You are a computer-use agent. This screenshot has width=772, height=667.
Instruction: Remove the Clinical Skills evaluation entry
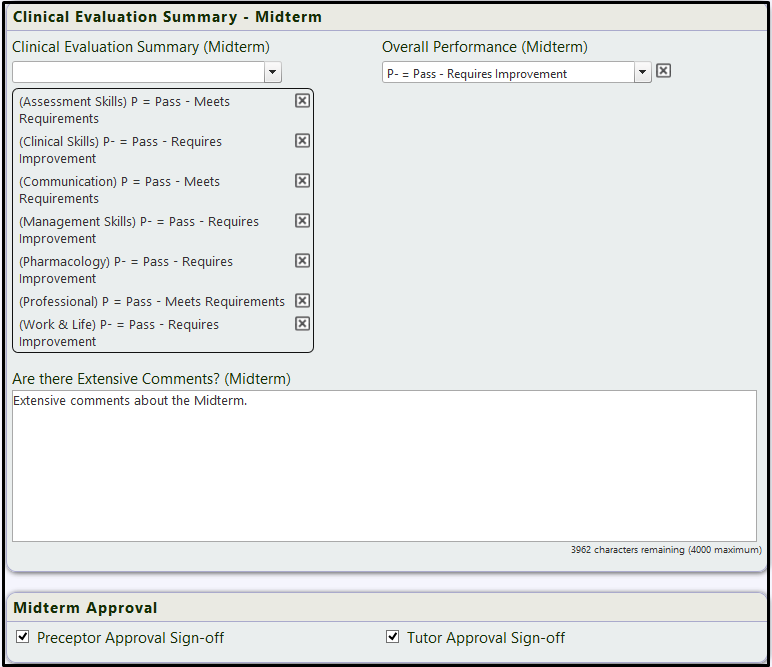[302, 141]
